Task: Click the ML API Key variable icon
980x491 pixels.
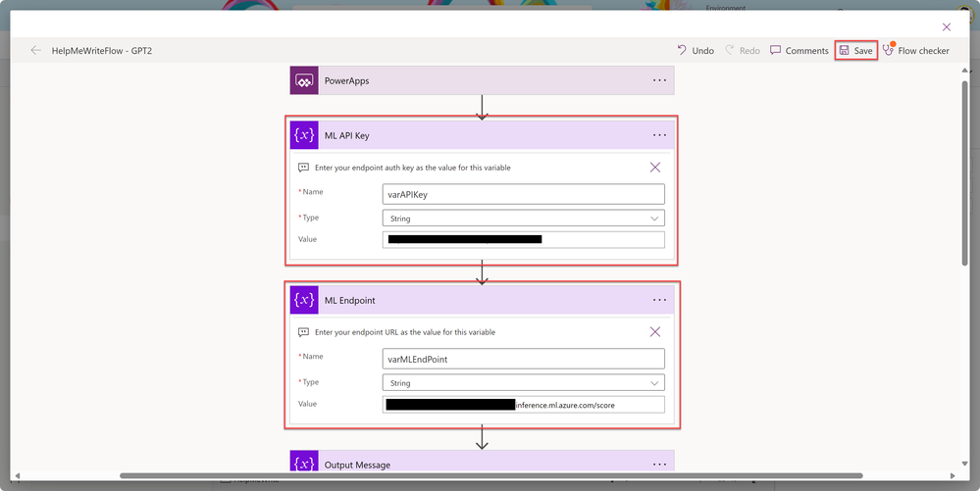Action: 304,135
